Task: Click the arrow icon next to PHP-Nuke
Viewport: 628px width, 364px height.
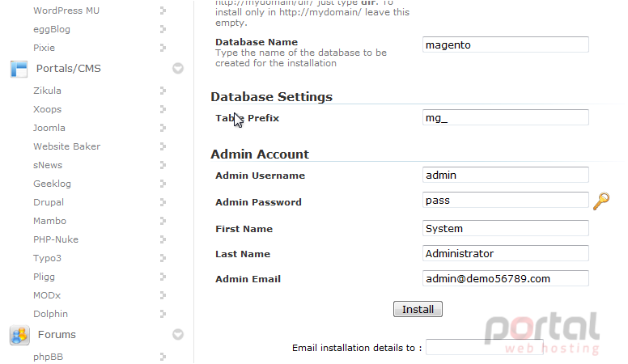Action: (x=163, y=239)
